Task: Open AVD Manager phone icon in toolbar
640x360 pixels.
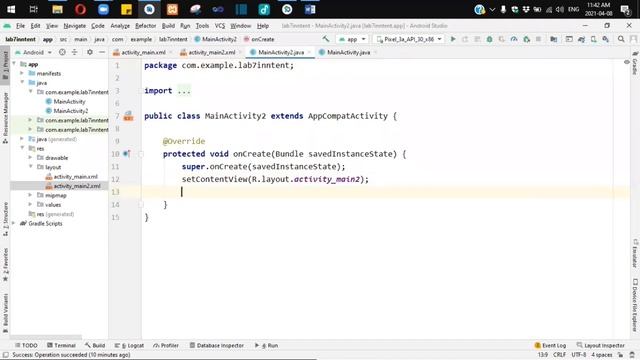Action: [x=593, y=39]
